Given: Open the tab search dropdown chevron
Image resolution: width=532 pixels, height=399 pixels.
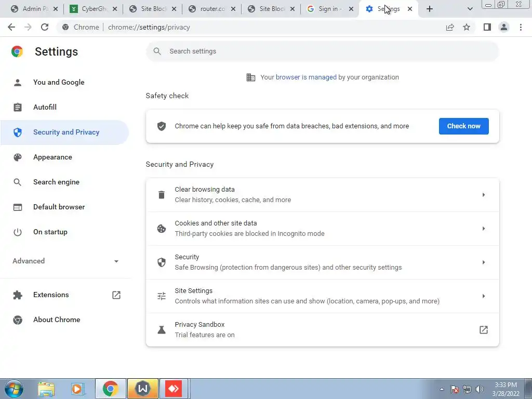Looking at the screenshot, I should point(470,9).
